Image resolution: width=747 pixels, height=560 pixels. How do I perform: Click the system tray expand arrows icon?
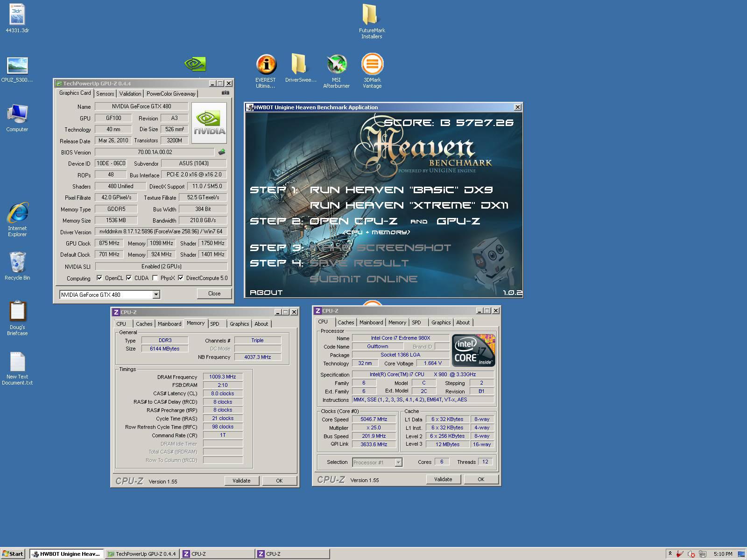click(670, 554)
